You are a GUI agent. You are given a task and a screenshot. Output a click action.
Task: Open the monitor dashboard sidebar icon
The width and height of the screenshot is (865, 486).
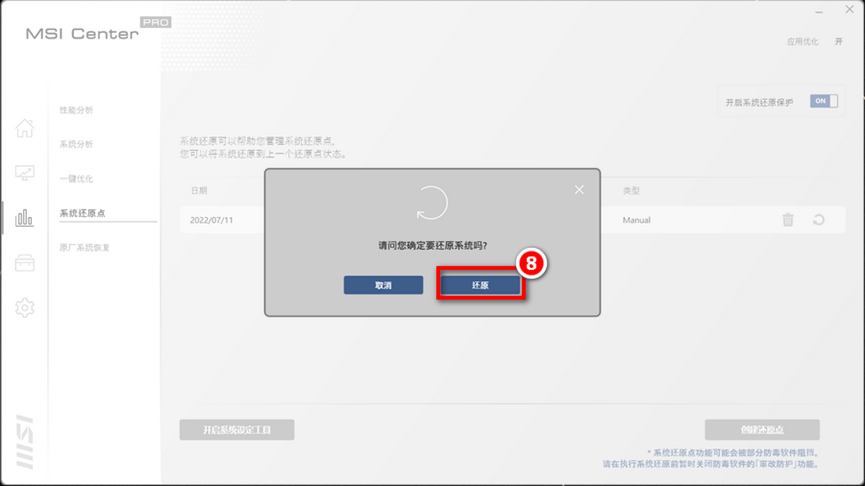coord(25,173)
